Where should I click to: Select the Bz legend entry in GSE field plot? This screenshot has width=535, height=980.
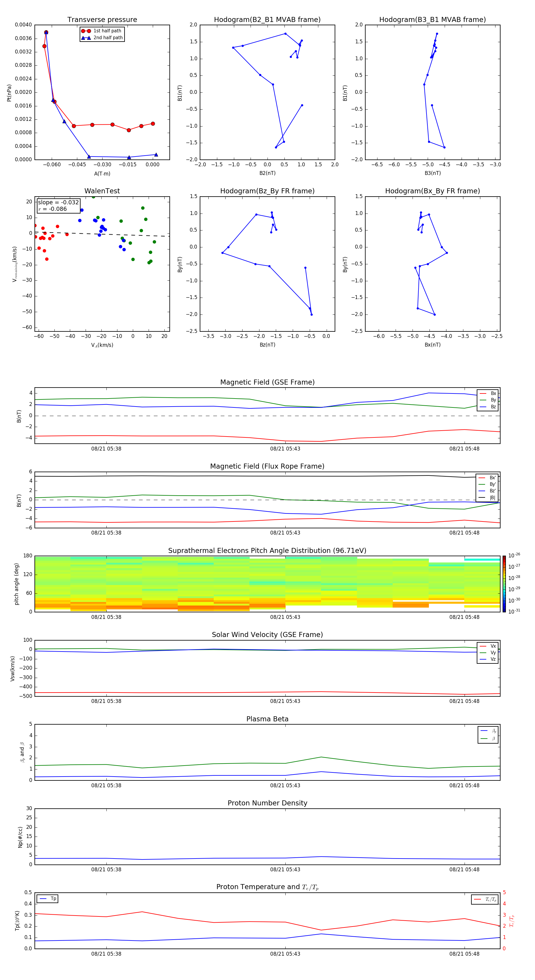tap(488, 407)
